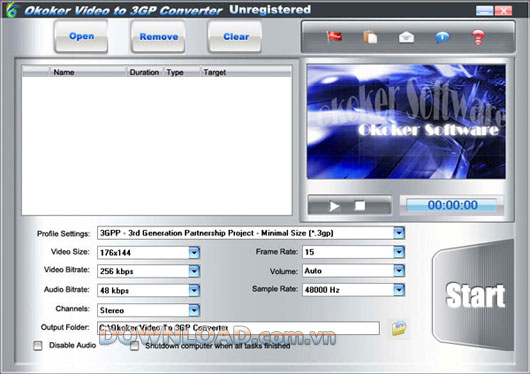
Task: Click the blue info bubble icon
Action: tap(442, 37)
